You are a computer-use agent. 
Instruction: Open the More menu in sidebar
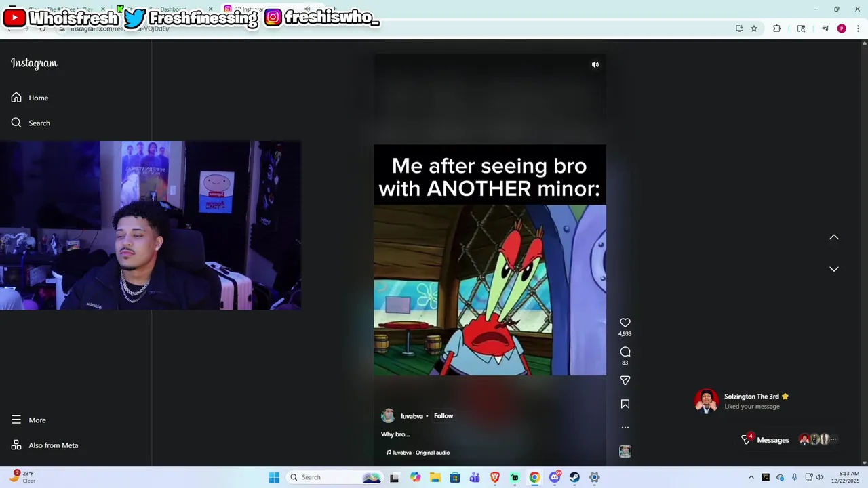tap(28, 420)
